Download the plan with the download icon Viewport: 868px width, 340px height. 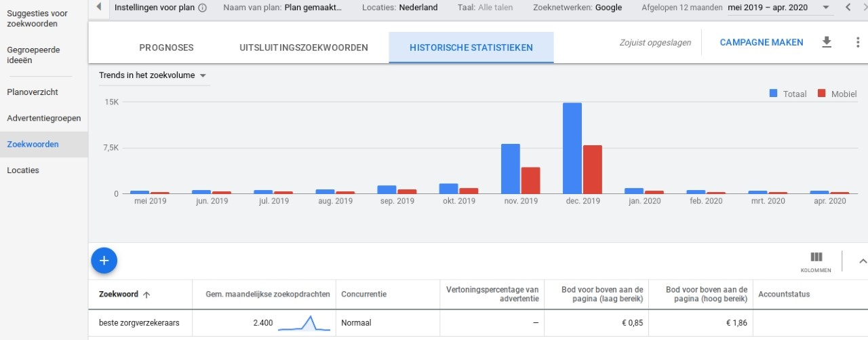pyautogui.click(x=826, y=42)
